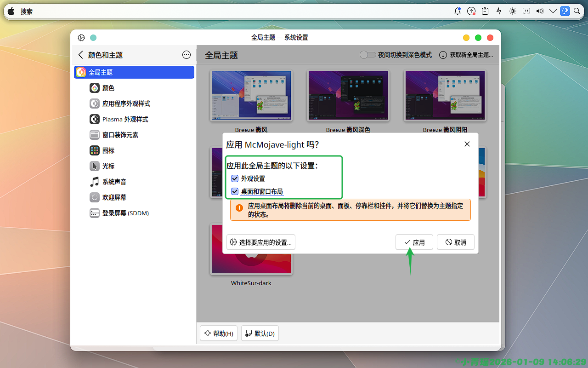Expand the hidden system tray arrow
This screenshot has height=368, width=588.
tap(553, 11)
